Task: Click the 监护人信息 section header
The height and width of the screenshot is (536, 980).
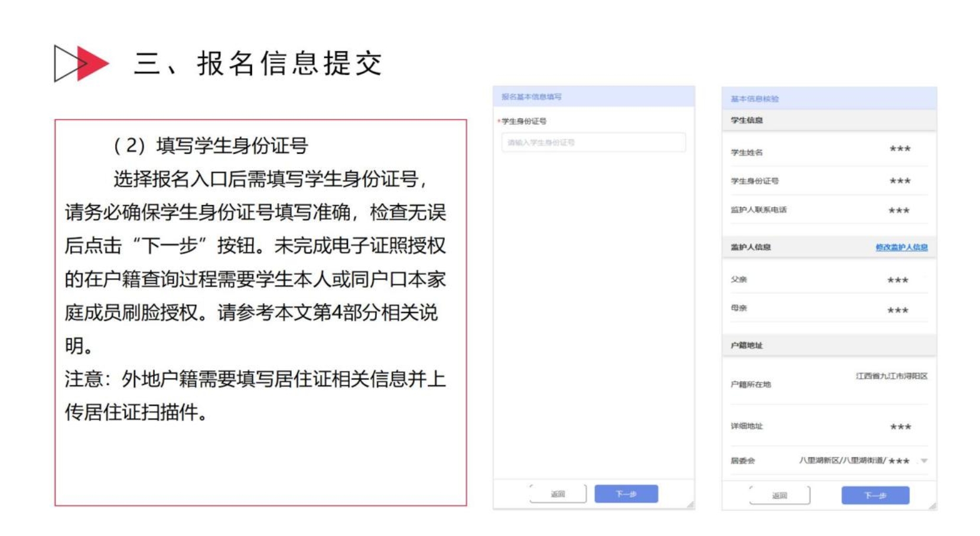Action: pyautogui.click(x=750, y=247)
